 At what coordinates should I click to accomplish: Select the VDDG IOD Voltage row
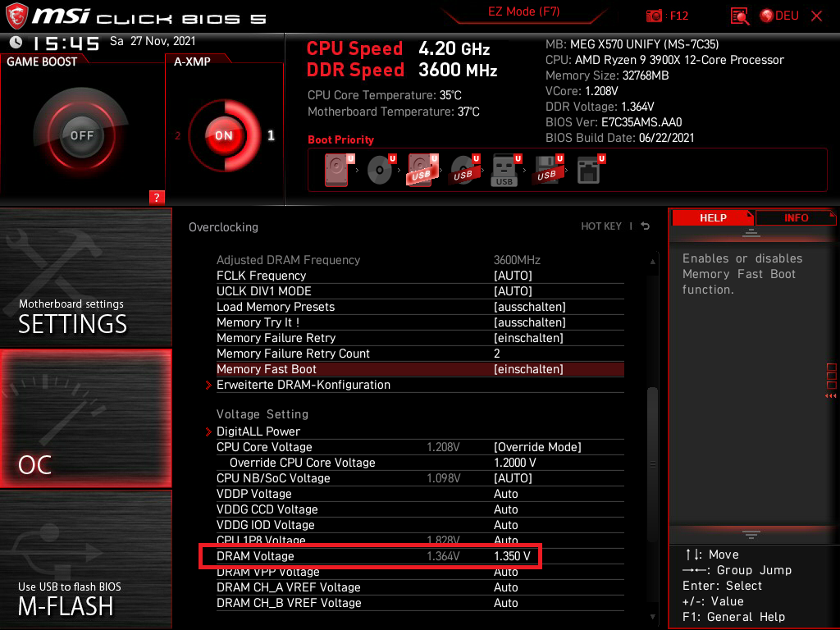(420, 524)
